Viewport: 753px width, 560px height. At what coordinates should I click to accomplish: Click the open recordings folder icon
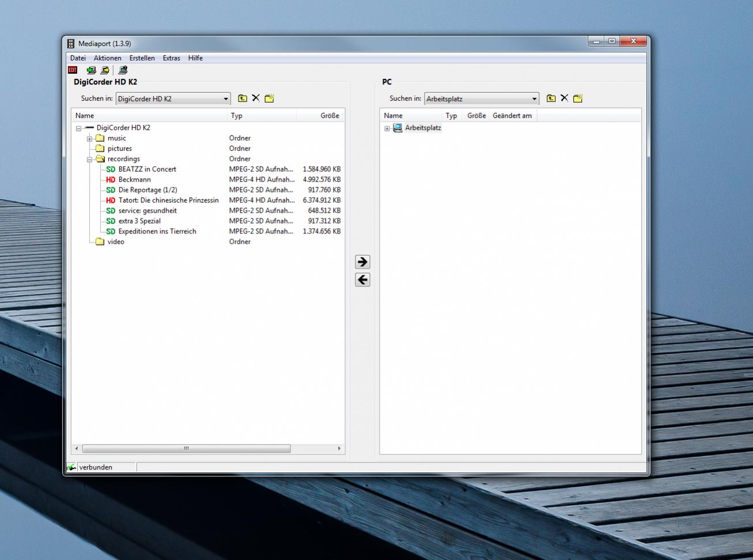(x=100, y=159)
